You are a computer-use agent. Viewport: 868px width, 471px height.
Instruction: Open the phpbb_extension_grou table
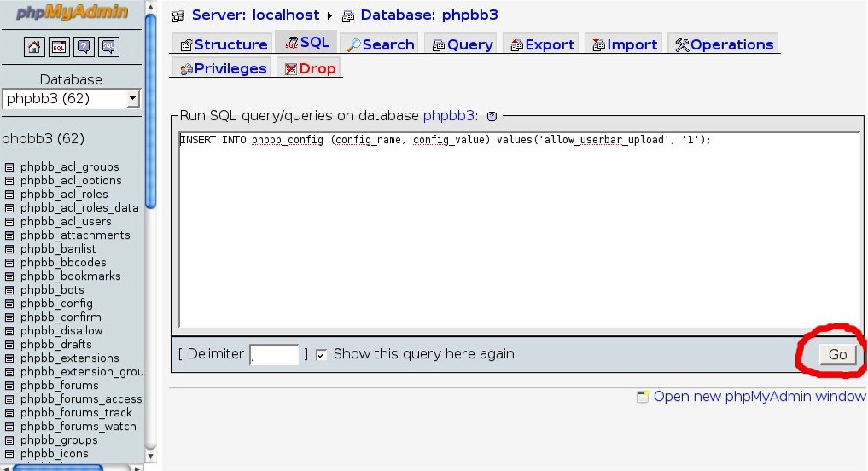(x=82, y=372)
